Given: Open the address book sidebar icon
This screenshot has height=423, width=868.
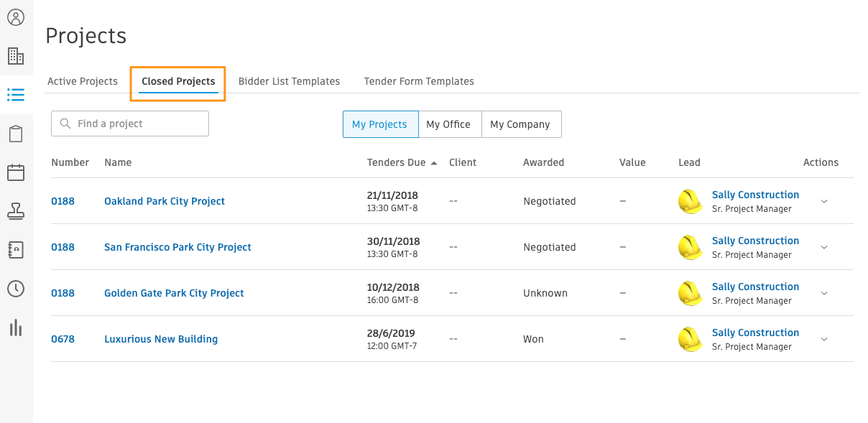Looking at the screenshot, I should click(17, 250).
